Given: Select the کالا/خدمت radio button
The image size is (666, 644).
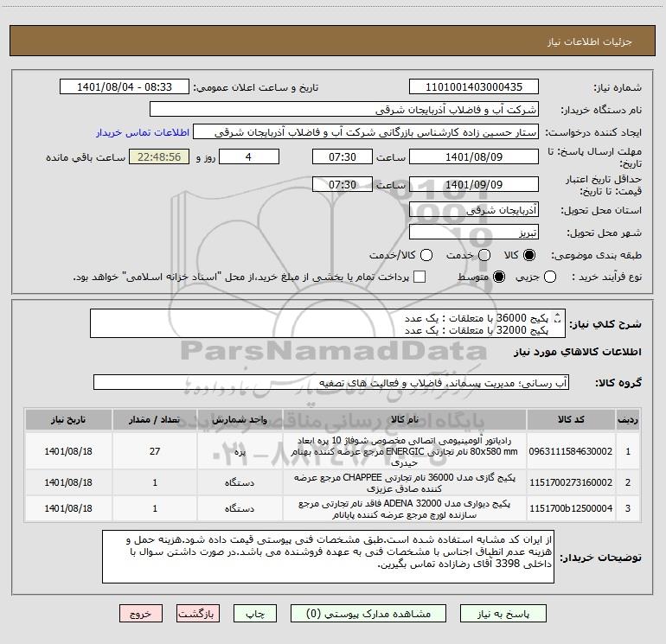Looking at the screenshot, I should pos(426,255).
